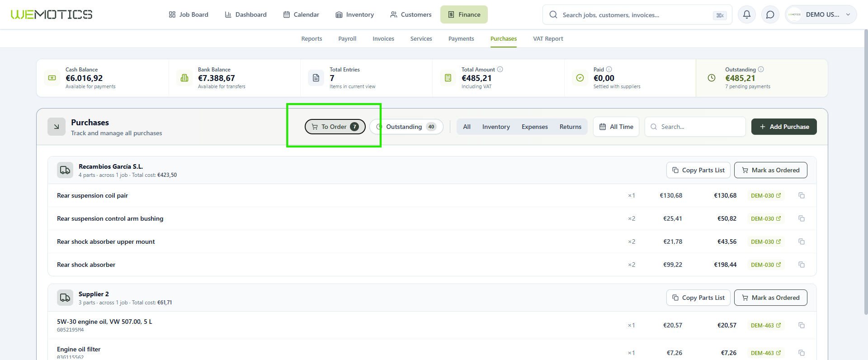Switch to the Reports tab
Image resolution: width=868 pixels, height=360 pixels.
pos(312,39)
